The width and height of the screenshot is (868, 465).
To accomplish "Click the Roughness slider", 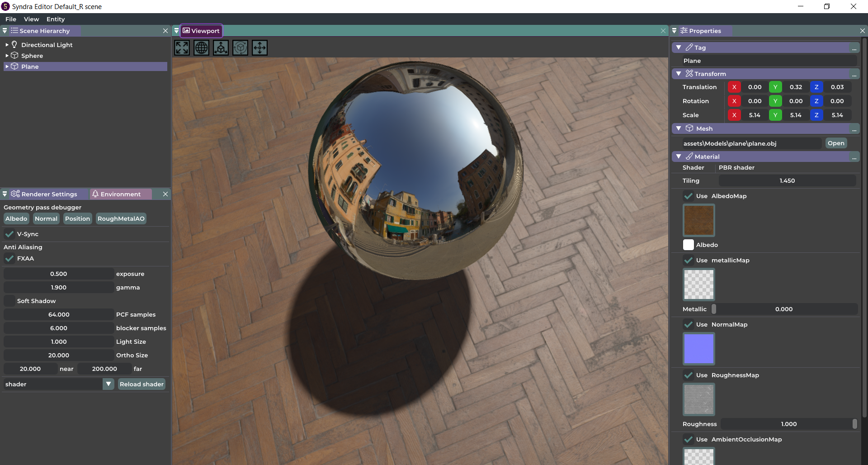I will 788,424.
